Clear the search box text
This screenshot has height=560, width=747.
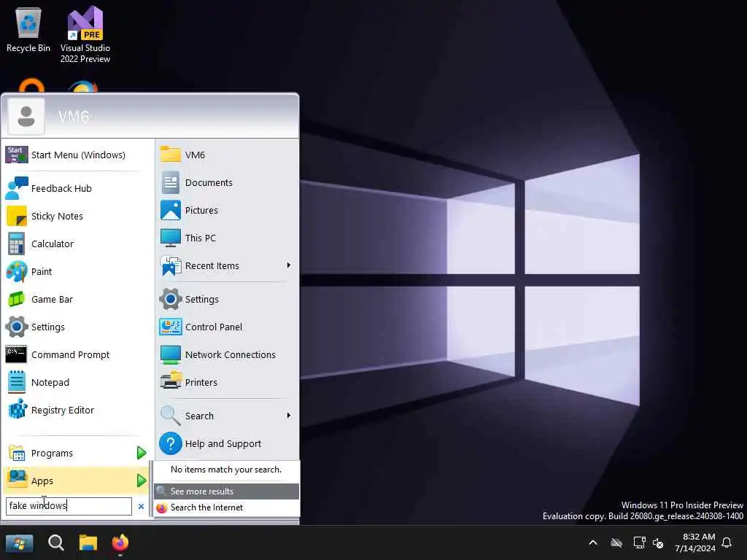[141, 506]
